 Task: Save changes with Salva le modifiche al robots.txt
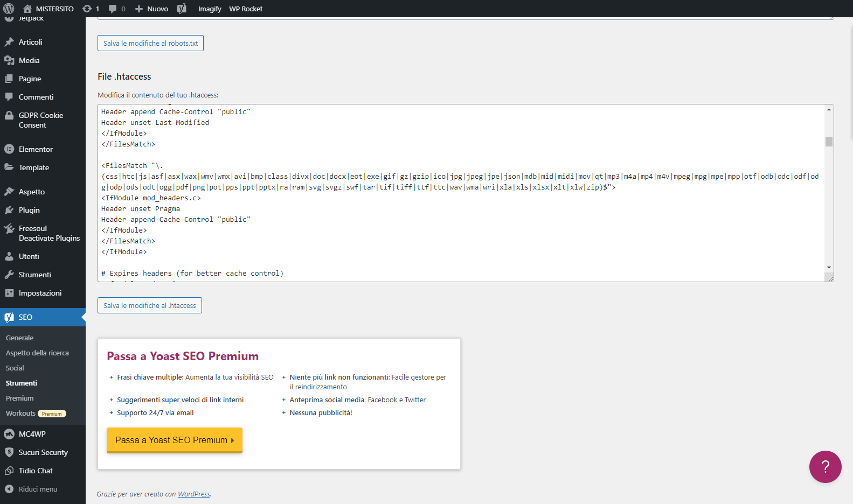coord(150,43)
